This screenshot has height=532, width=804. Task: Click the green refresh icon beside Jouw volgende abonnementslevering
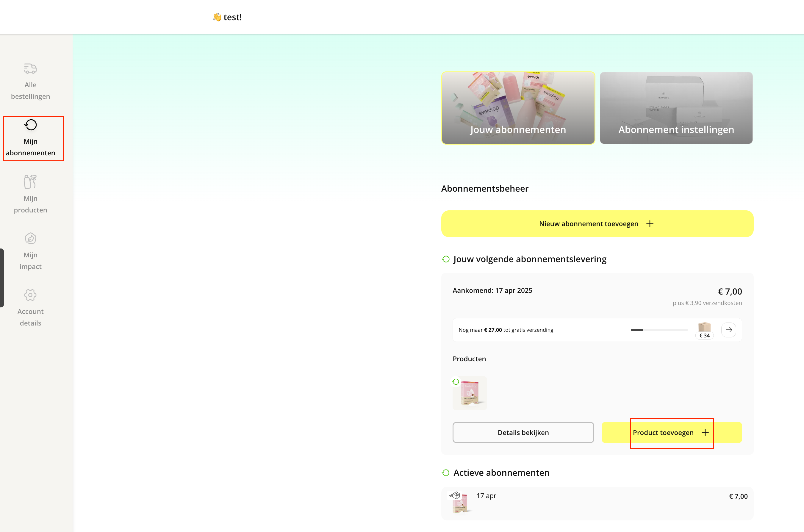(x=445, y=259)
